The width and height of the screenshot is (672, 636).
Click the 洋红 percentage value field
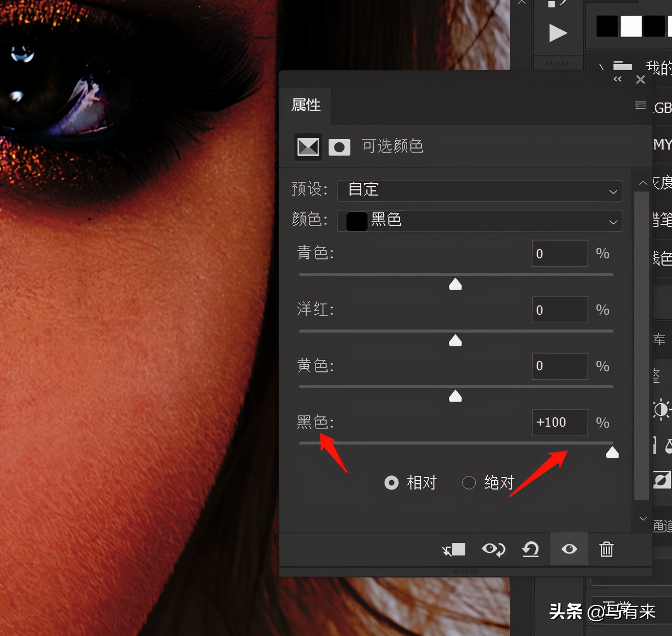[559, 310]
